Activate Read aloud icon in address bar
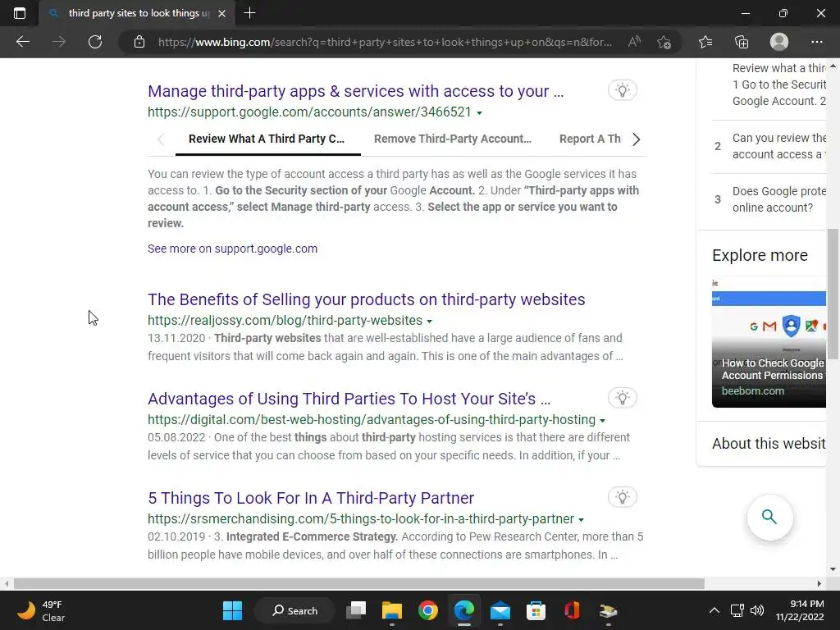The height and width of the screenshot is (630, 840). tap(634, 42)
